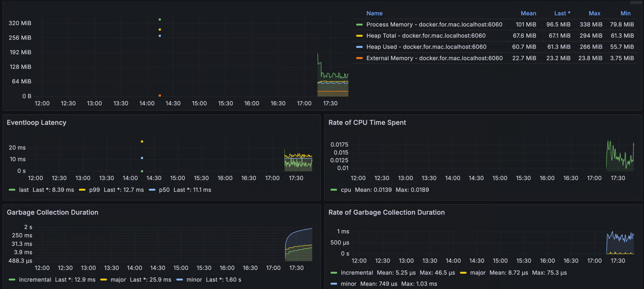Sort memory legend by Last * column
644x289 pixels.
562,13
